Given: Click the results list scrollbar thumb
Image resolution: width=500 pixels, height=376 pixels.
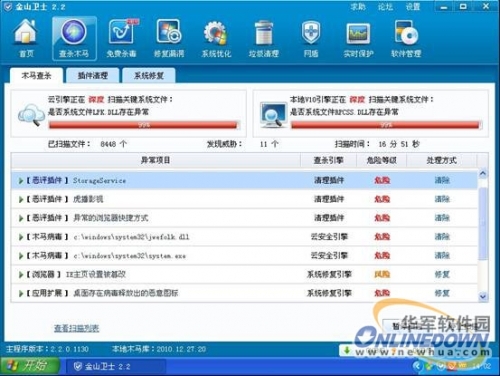Looking at the screenshot, I should [483, 223].
